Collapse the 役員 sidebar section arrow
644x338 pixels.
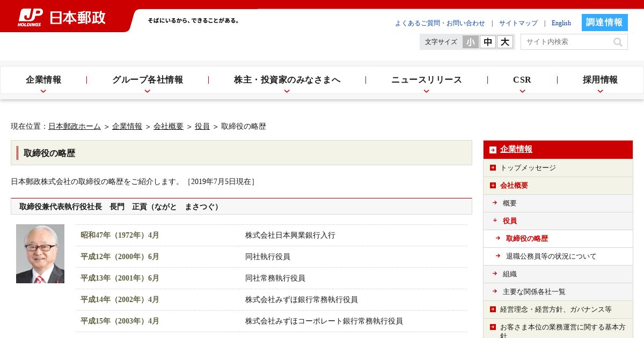495,221
